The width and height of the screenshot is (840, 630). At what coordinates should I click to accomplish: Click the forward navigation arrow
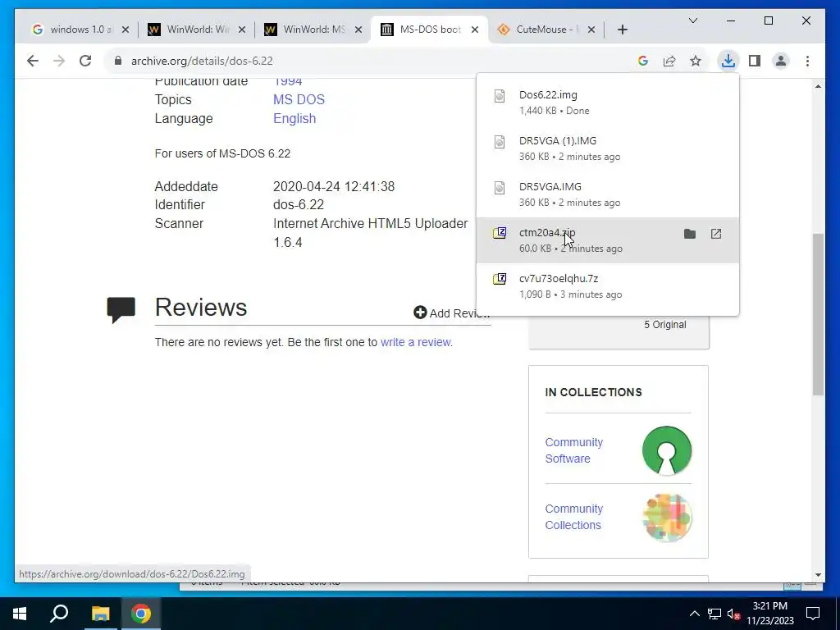pos(59,61)
